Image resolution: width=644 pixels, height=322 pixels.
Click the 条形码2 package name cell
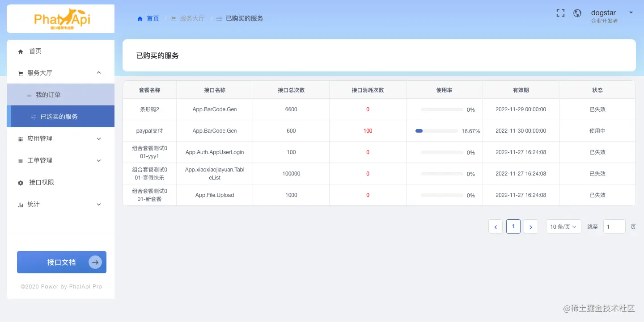click(x=149, y=109)
